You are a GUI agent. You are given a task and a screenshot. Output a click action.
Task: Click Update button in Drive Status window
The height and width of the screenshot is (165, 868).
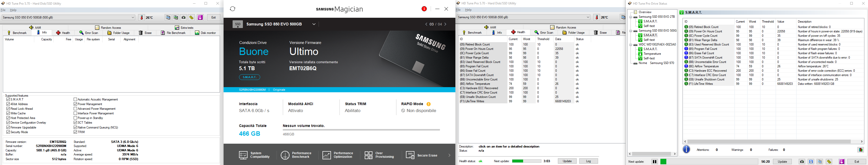click(782, 162)
